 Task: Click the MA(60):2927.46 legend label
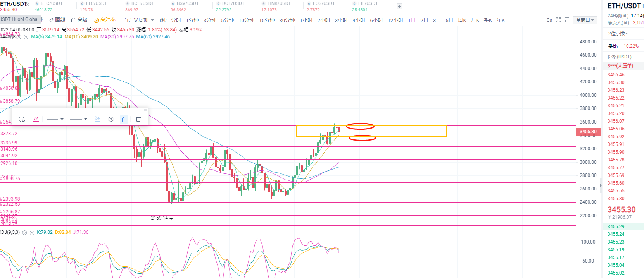[x=153, y=37]
